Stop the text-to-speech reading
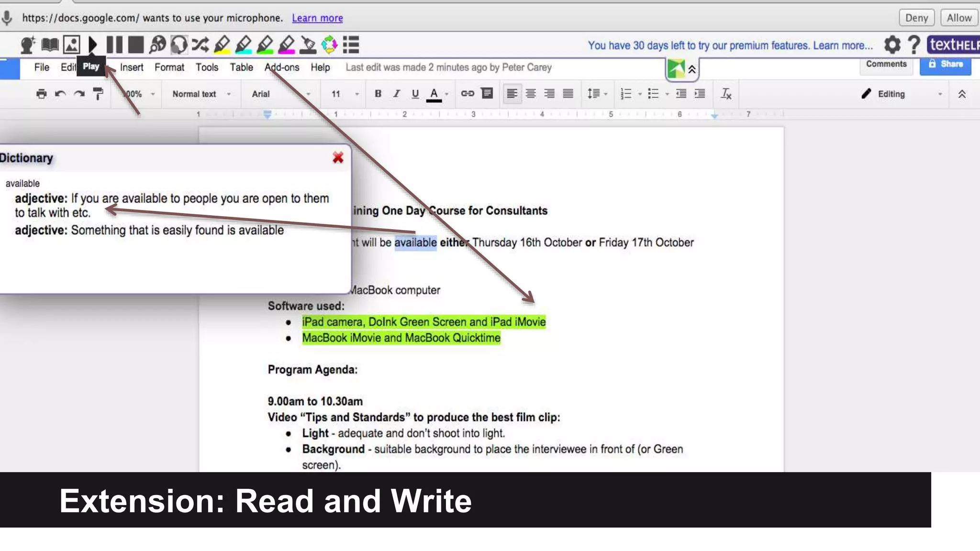980x551 pixels. 136,45
